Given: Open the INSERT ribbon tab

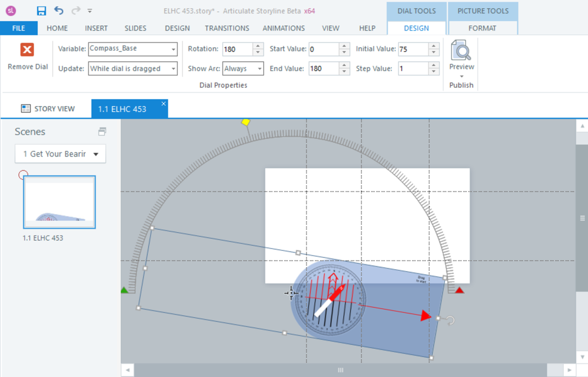Looking at the screenshot, I should [96, 28].
